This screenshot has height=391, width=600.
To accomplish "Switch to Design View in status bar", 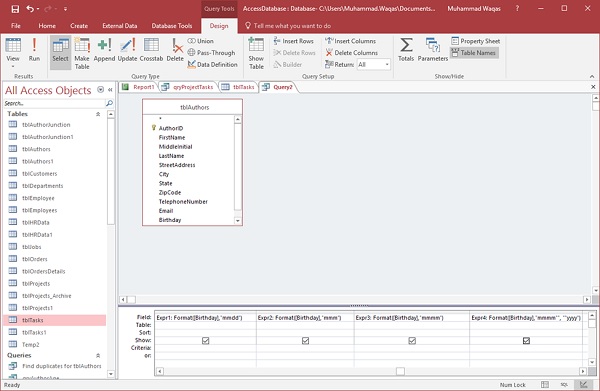I will click(x=583, y=384).
